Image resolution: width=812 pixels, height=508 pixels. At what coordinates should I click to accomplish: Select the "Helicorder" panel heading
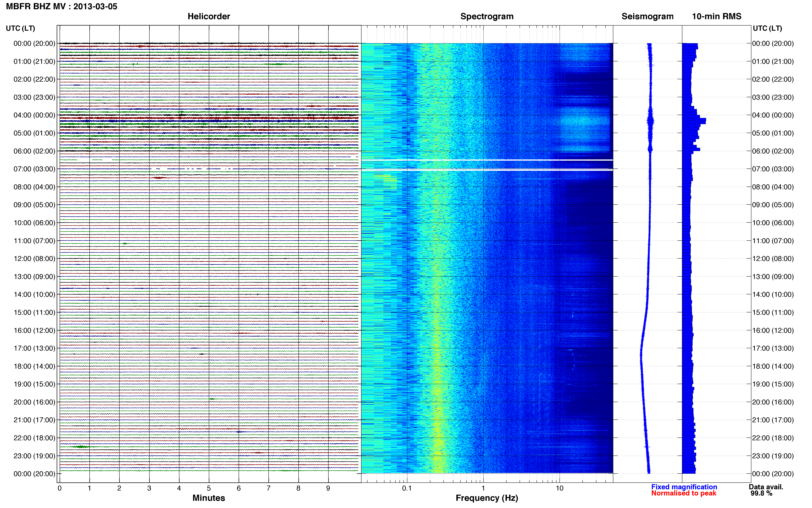209,16
